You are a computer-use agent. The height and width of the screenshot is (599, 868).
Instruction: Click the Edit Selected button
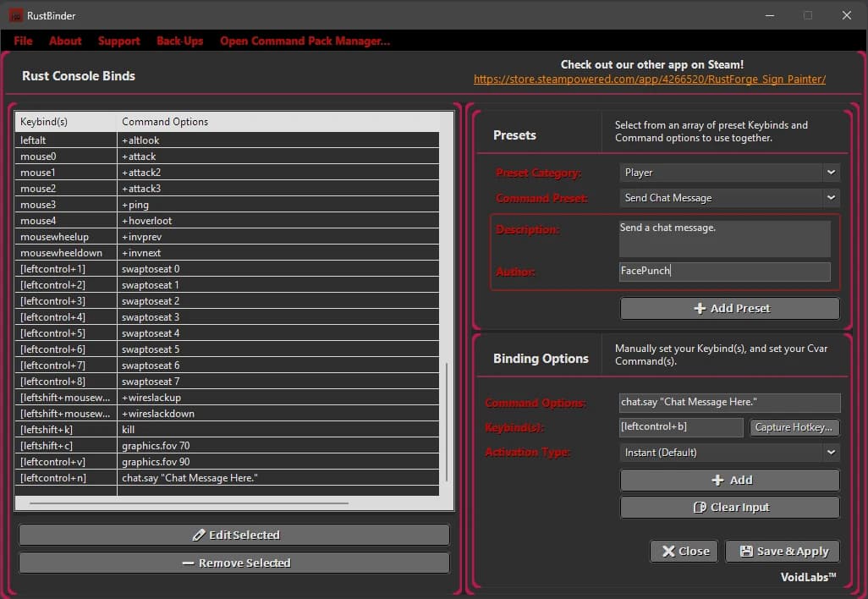(x=234, y=535)
